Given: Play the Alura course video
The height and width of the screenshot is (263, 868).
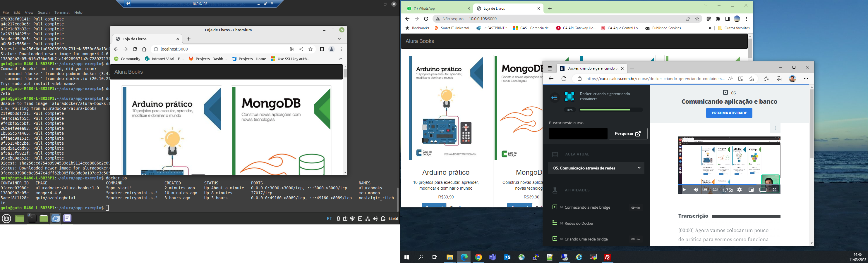Looking at the screenshot, I should coord(684,190).
